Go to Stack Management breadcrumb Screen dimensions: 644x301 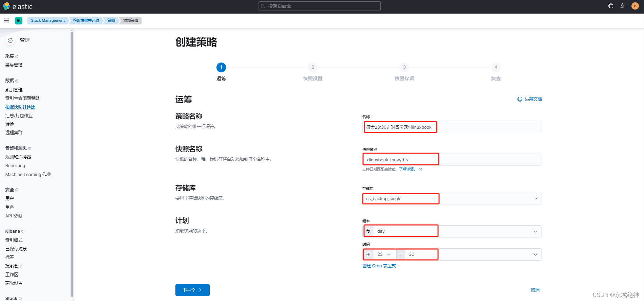48,20
